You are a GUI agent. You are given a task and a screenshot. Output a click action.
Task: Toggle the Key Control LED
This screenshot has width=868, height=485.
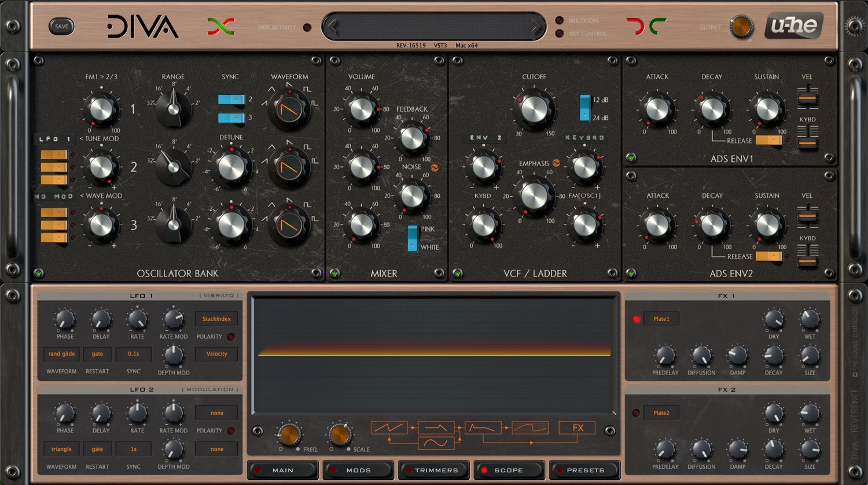560,34
